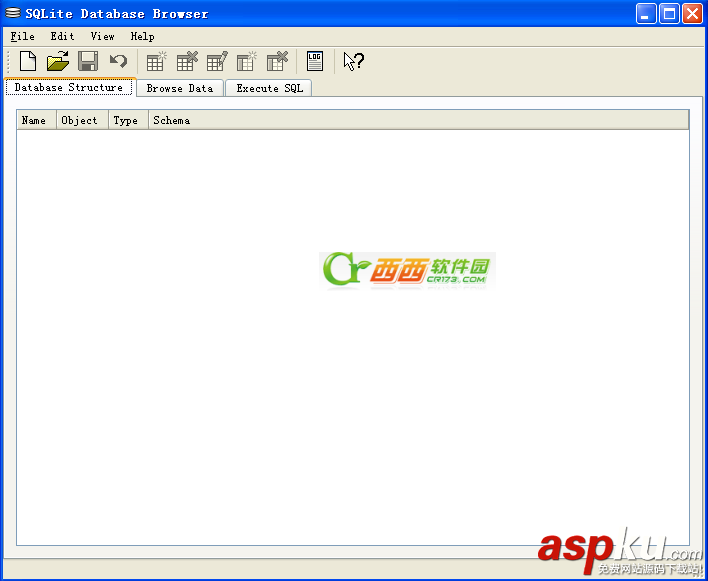Viewport: 708px width, 581px height.
Task: Click the database icon in the title bar
Action: coord(13,13)
